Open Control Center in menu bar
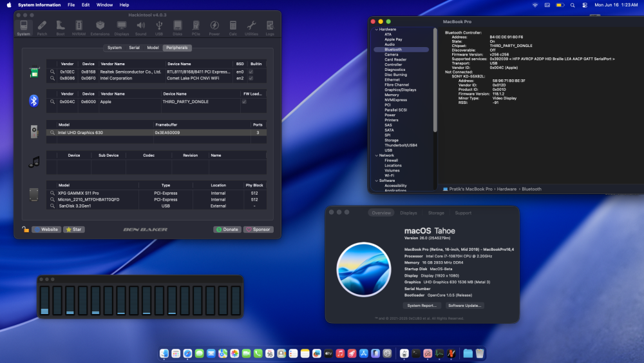This screenshot has width=644, height=363. point(585,5)
